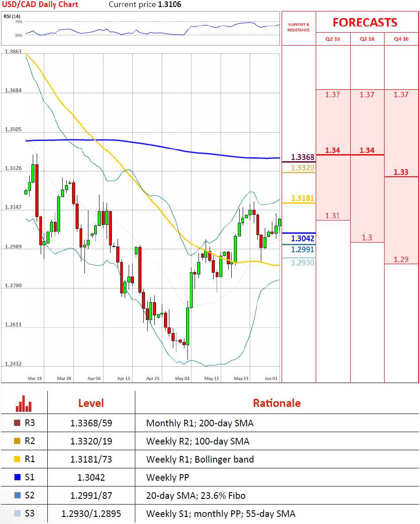The height and width of the screenshot is (524, 420).
Task: Click the 20-day SMA; 23.6% Fibo rationale
Action: tap(195, 495)
